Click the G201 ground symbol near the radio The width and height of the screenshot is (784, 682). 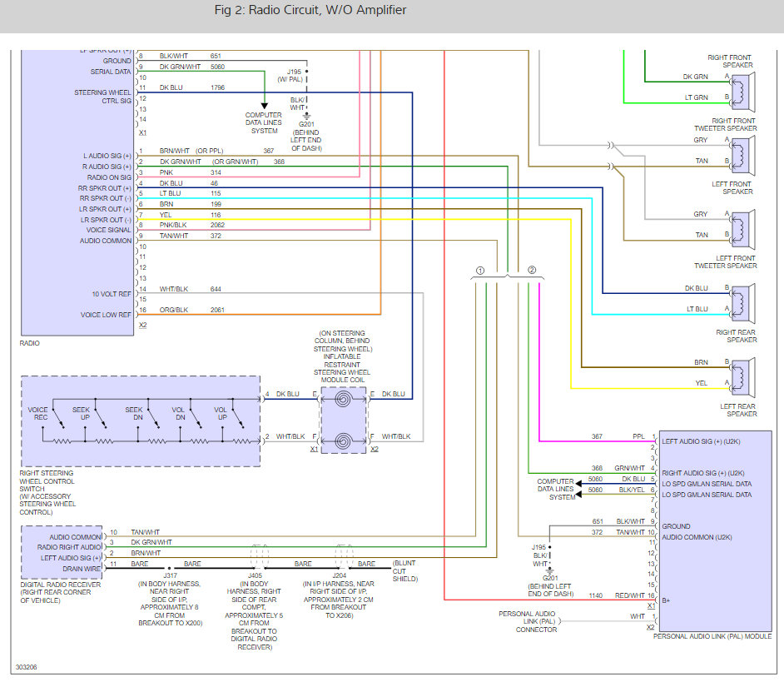pos(306,116)
